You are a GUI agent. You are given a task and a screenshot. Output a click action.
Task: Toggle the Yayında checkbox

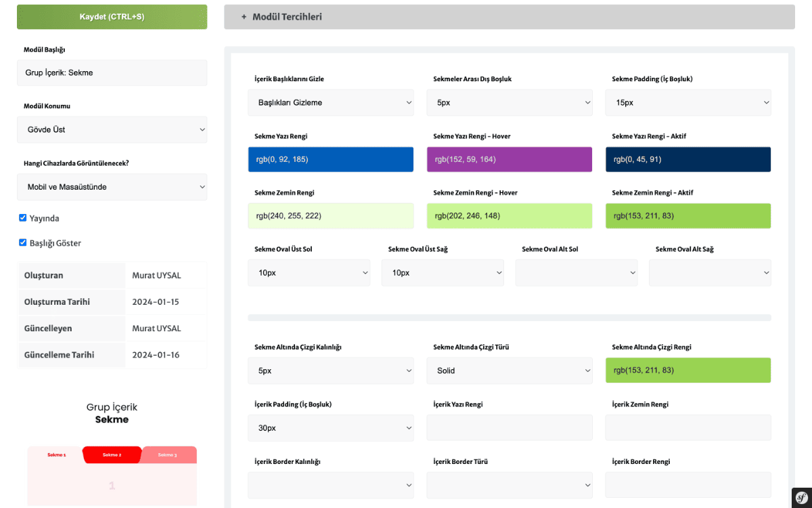click(x=23, y=218)
